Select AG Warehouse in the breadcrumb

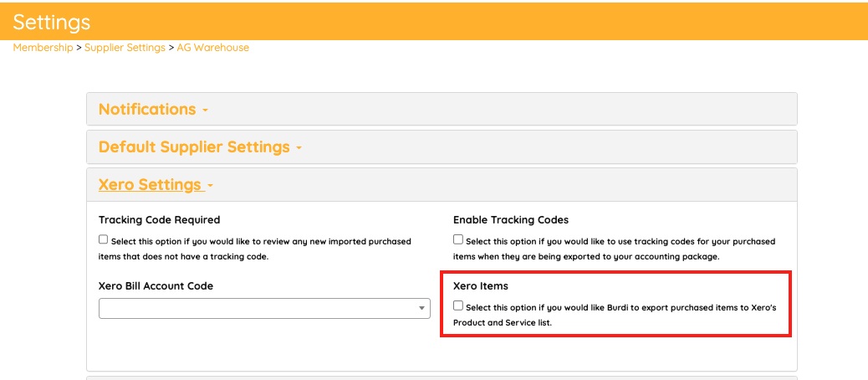(212, 48)
